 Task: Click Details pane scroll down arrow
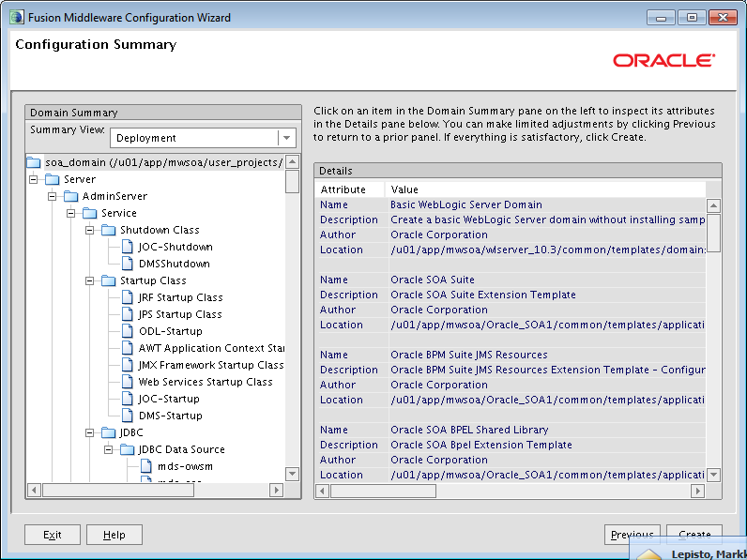[x=713, y=475]
